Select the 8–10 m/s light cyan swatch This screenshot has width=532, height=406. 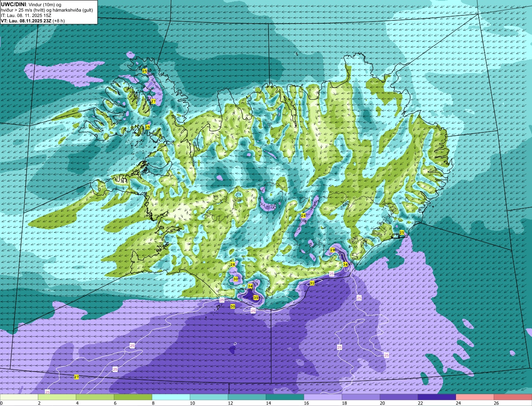[x=171, y=397]
